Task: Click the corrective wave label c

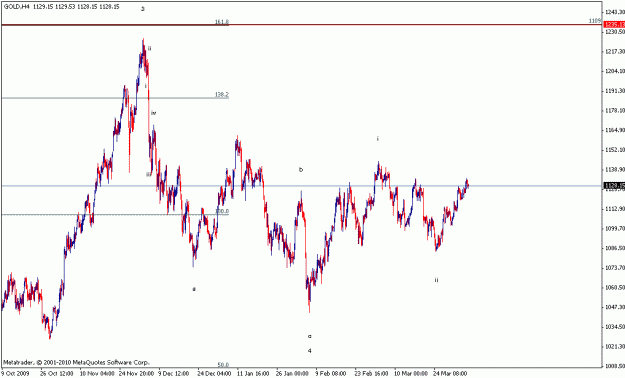Action: (x=309, y=336)
